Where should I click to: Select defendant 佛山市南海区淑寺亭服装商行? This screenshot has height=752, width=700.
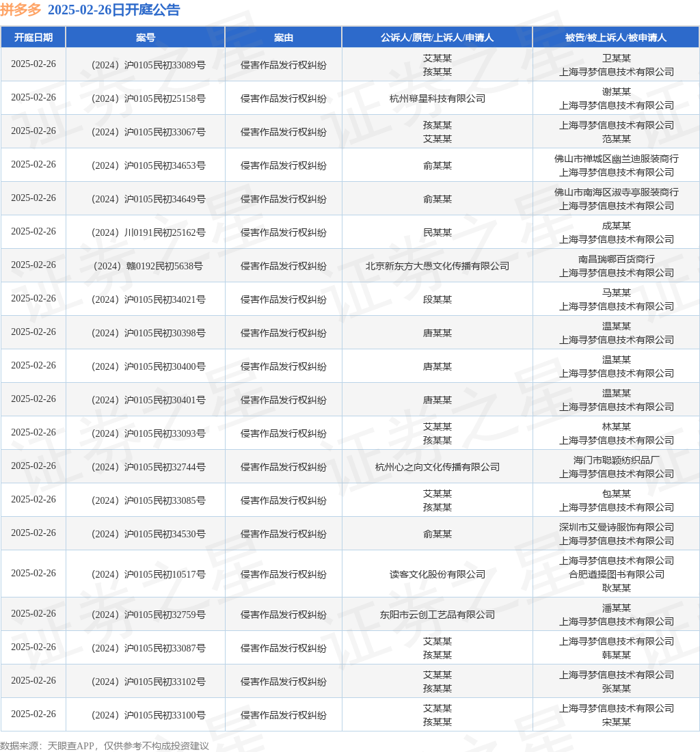[x=617, y=192]
